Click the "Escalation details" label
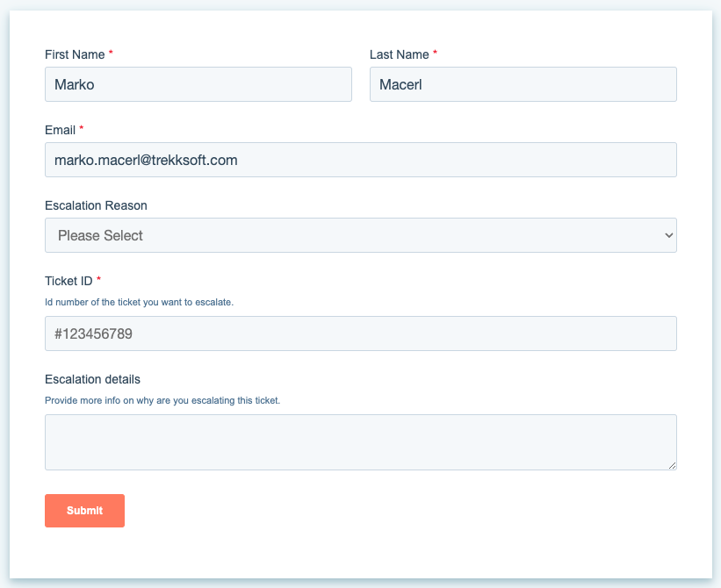 coord(92,379)
